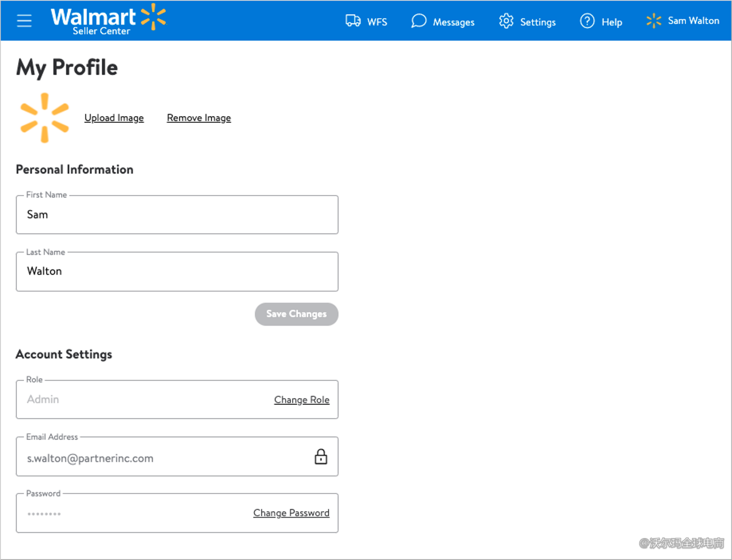Viewport: 732px width, 560px height.
Task: Open the hamburger navigation menu
Action: pos(24,20)
